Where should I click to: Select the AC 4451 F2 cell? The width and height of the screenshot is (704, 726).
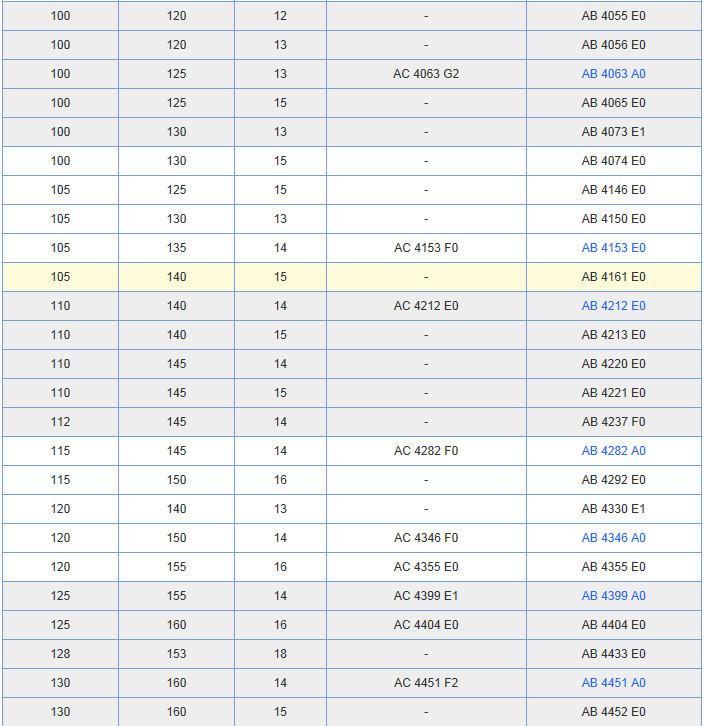(x=426, y=683)
